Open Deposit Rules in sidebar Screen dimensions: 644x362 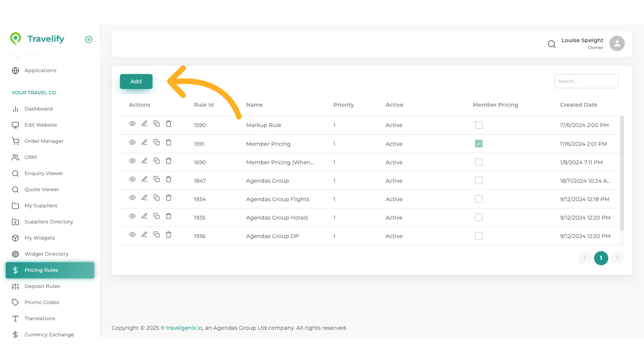(x=42, y=286)
